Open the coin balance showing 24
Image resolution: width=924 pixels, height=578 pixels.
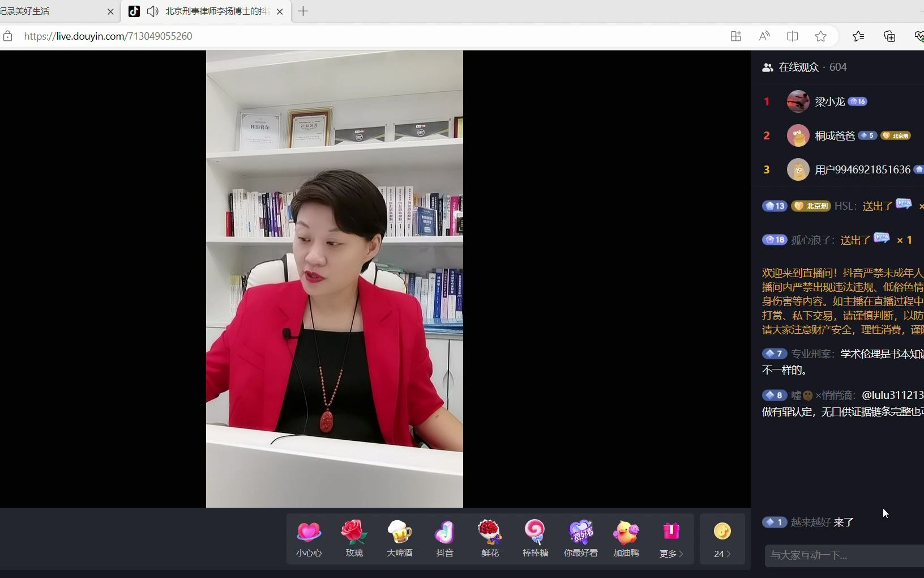tap(722, 539)
